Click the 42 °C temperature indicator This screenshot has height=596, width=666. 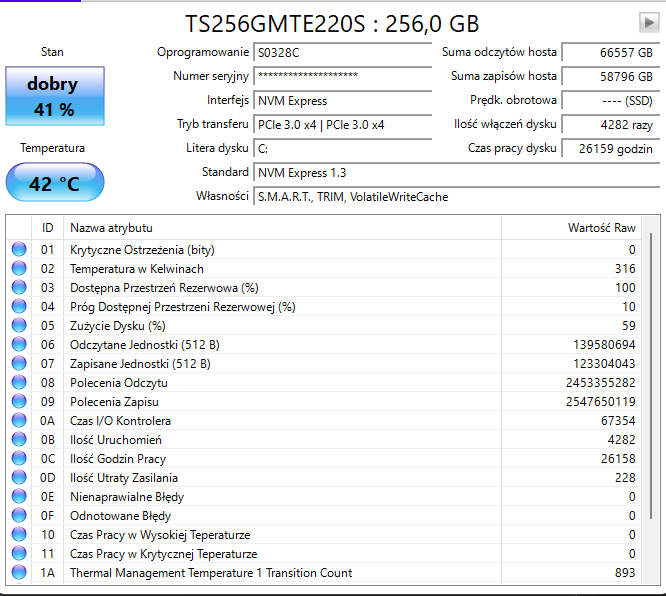[55, 183]
